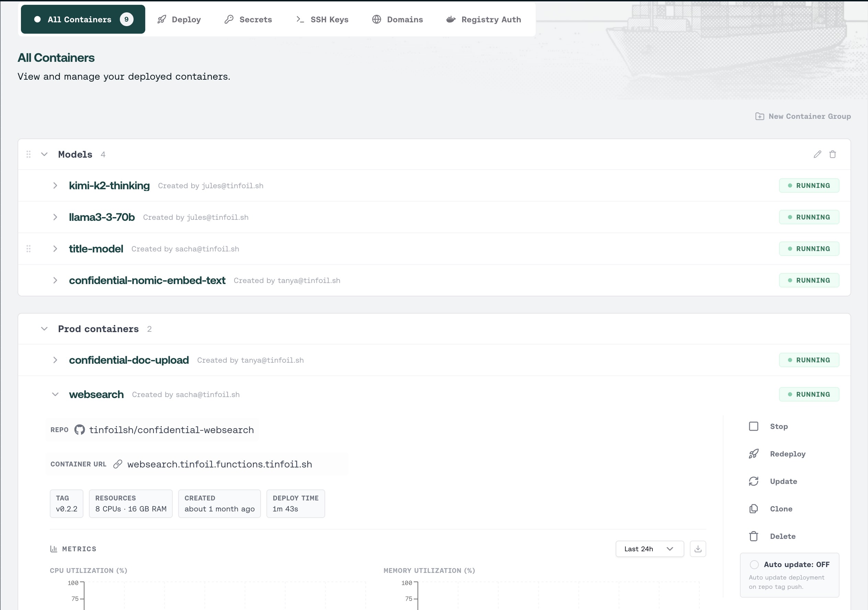This screenshot has width=868, height=610.
Task: Open the websearch.tinfoil.functions.tinfoil.sh container URL
Action: [219, 464]
